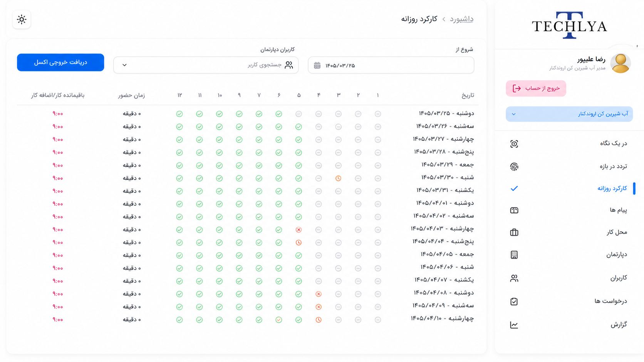Image resolution: width=644 pixels, height=362 pixels.
Task: Click the chart icon beside گزارش
Action: click(x=514, y=325)
